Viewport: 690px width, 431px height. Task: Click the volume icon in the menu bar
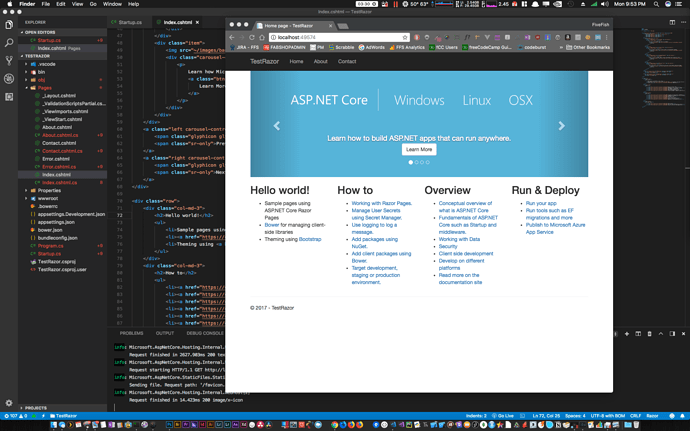[x=605, y=4]
